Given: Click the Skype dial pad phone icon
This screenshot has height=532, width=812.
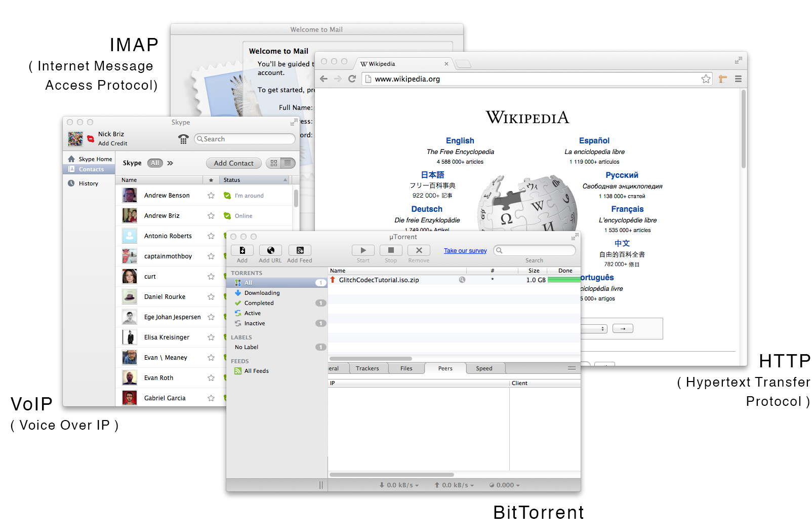Looking at the screenshot, I should click(x=183, y=139).
